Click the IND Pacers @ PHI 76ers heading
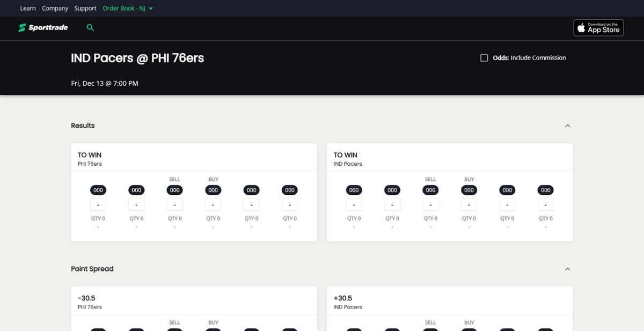Viewport: 644px width, 331px height. (x=137, y=58)
